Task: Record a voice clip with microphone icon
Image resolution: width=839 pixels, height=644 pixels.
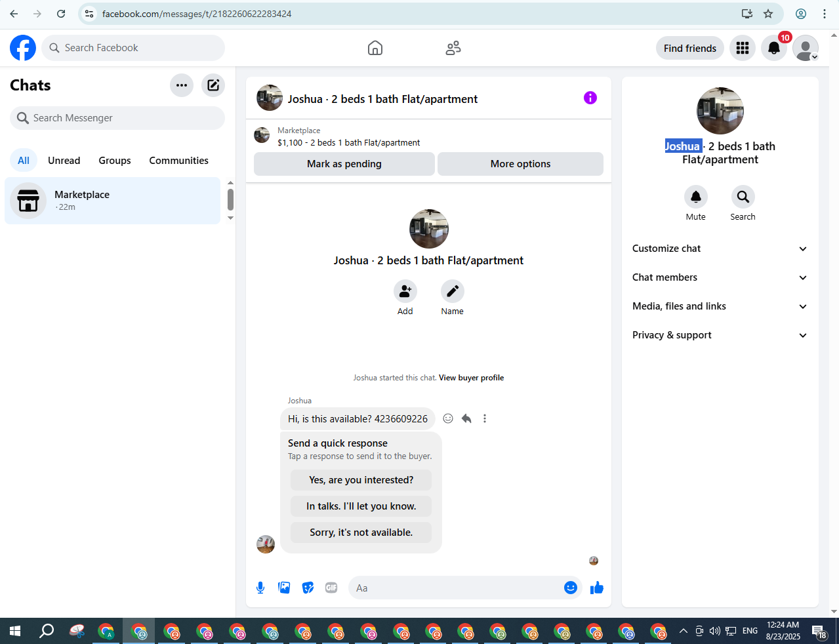Action: point(260,588)
